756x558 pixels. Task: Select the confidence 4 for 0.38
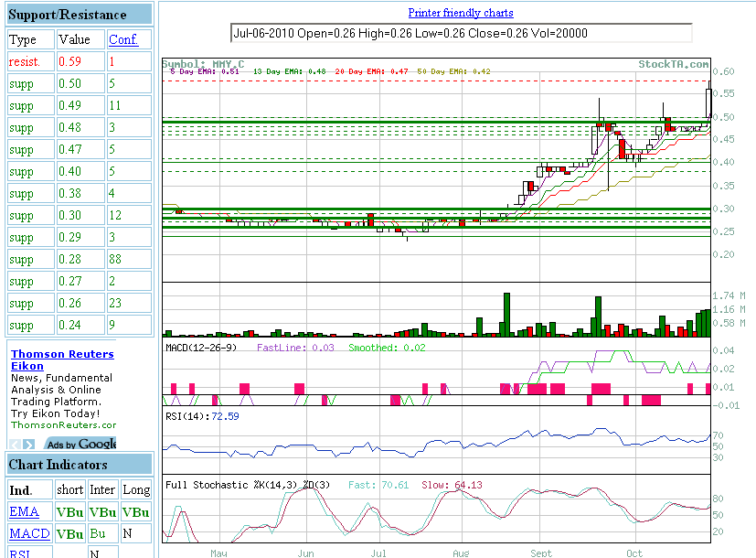point(129,193)
